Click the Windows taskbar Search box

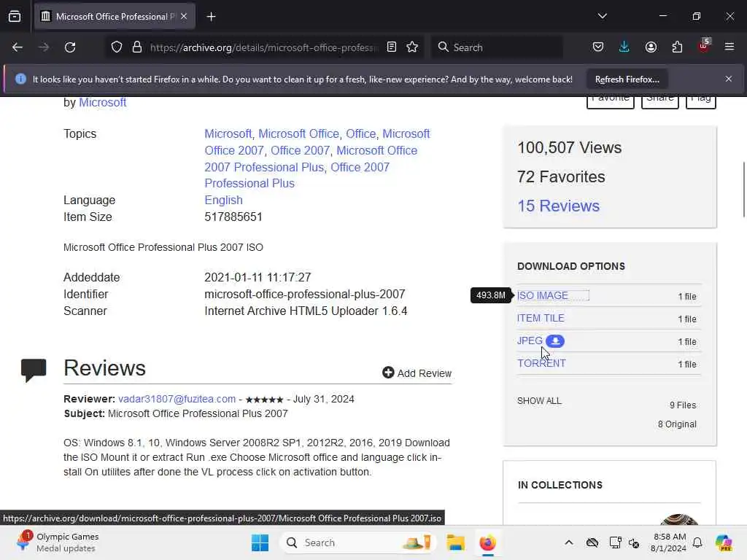(358, 542)
